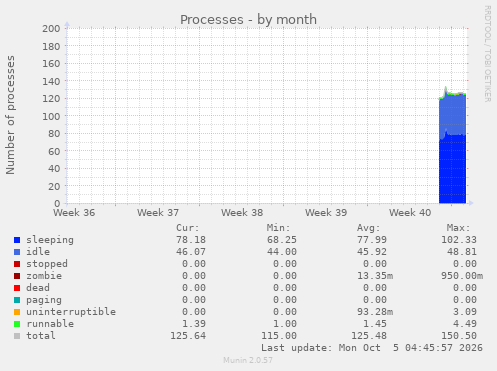
Task: Click the zombie legend color swatch
Action: [17, 276]
